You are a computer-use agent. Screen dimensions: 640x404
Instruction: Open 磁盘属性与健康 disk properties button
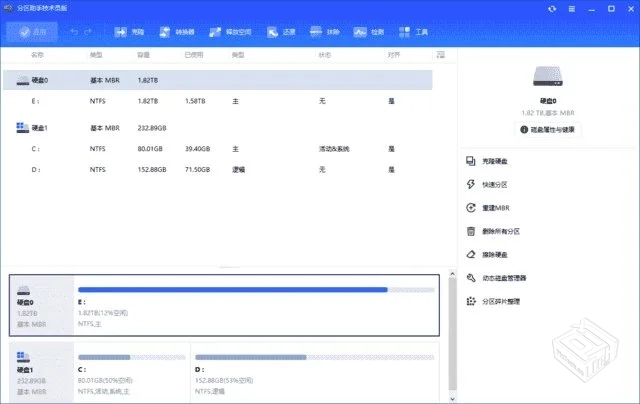coord(548,129)
